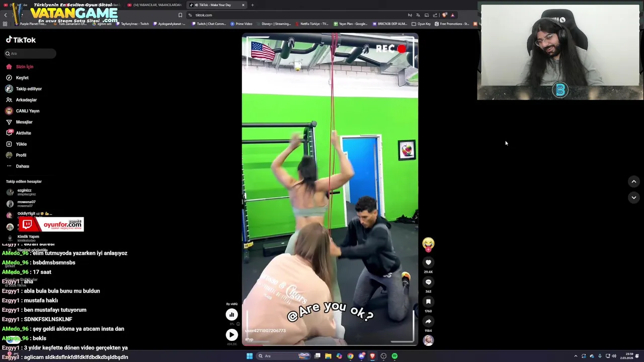Open the Sizin İçin feed
This screenshot has width=644, height=362.
[20, 66]
